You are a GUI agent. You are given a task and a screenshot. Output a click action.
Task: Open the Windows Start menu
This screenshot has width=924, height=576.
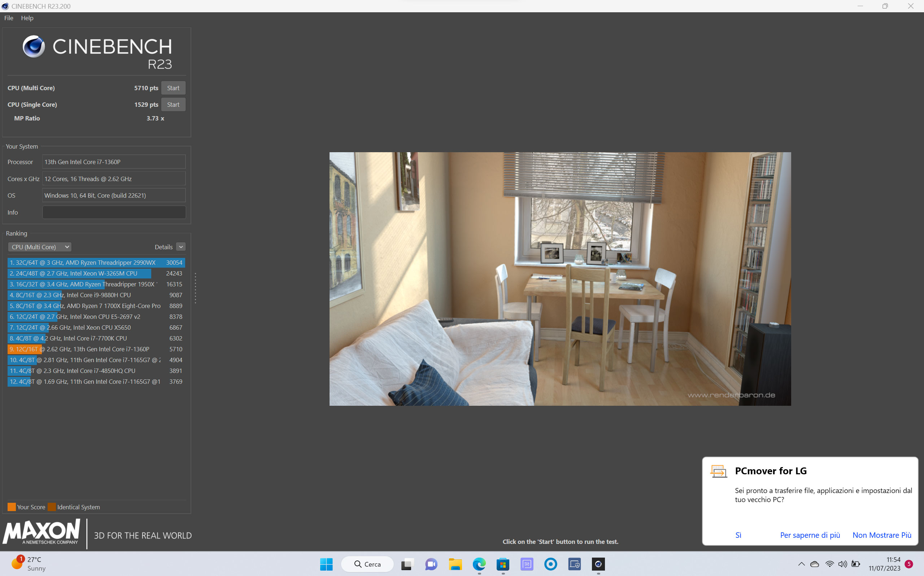[326, 564]
